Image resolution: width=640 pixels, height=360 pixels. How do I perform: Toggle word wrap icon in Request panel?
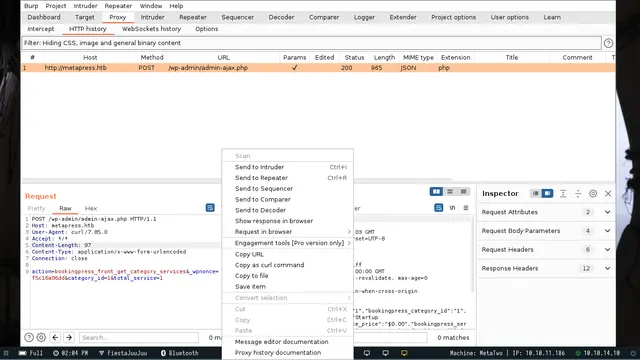tap(210, 208)
